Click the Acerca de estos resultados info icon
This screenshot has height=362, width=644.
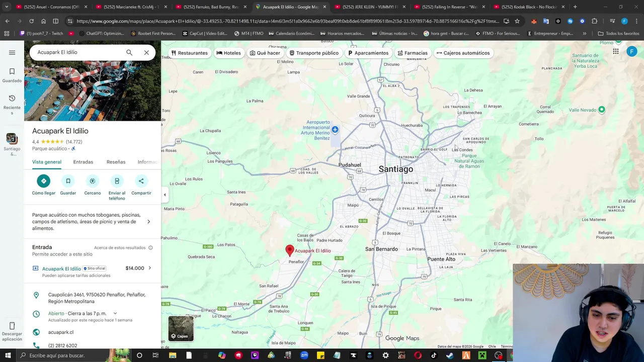tap(150, 248)
